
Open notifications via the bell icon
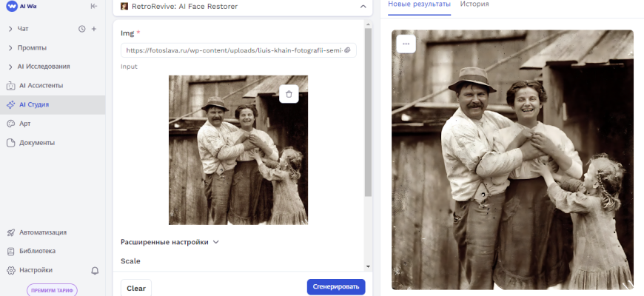[95, 270]
